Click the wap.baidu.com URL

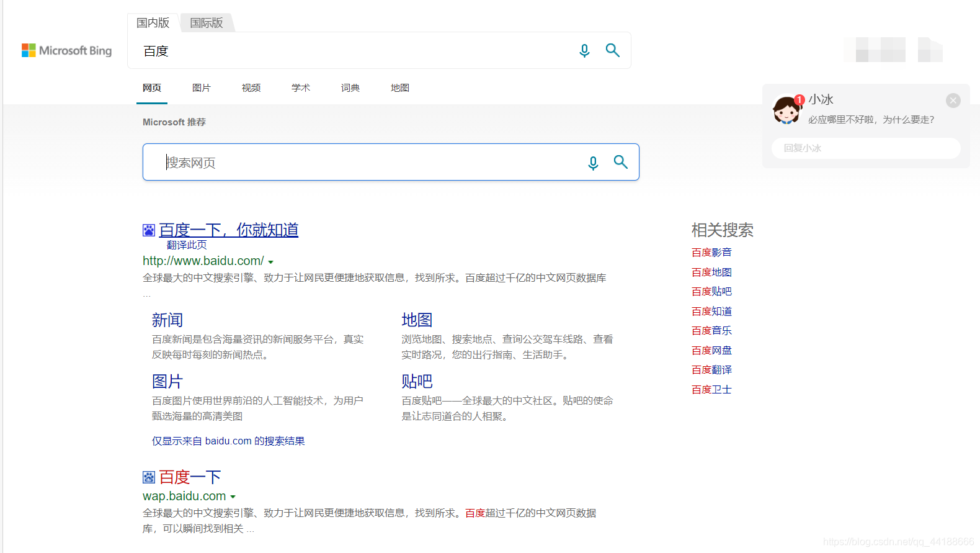(184, 497)
